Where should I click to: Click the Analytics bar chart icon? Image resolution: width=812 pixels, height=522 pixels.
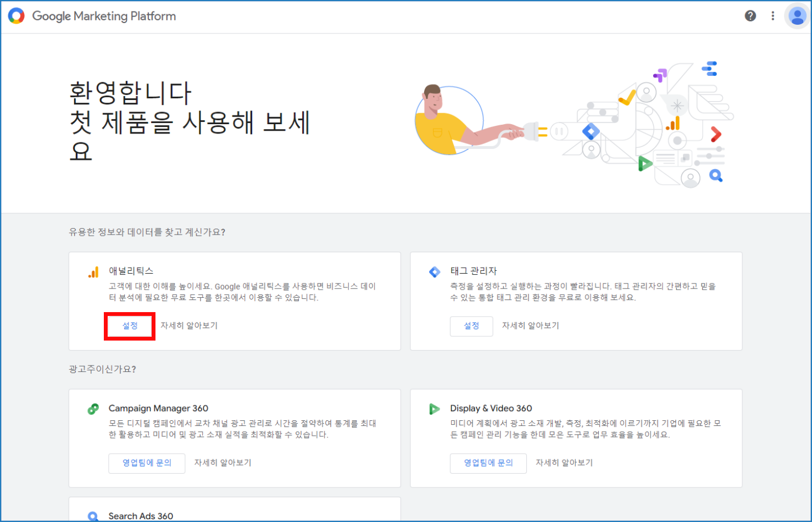coord(93,272)
